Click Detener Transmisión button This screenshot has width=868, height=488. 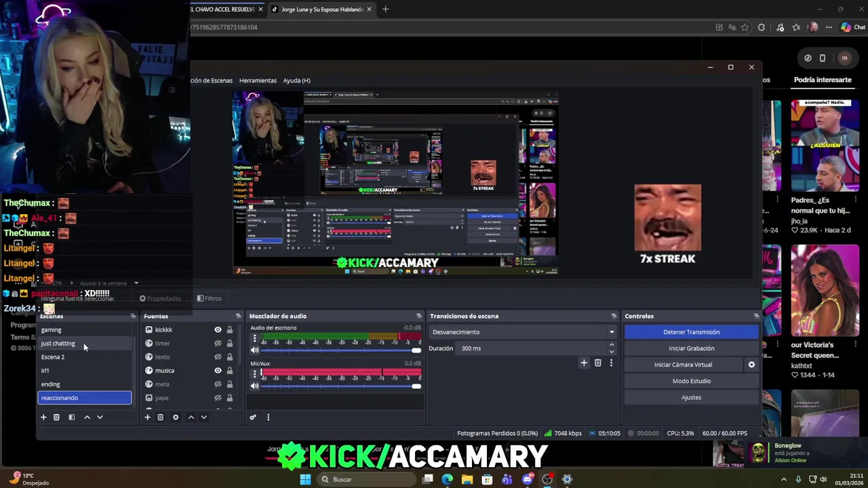(691, 332)
